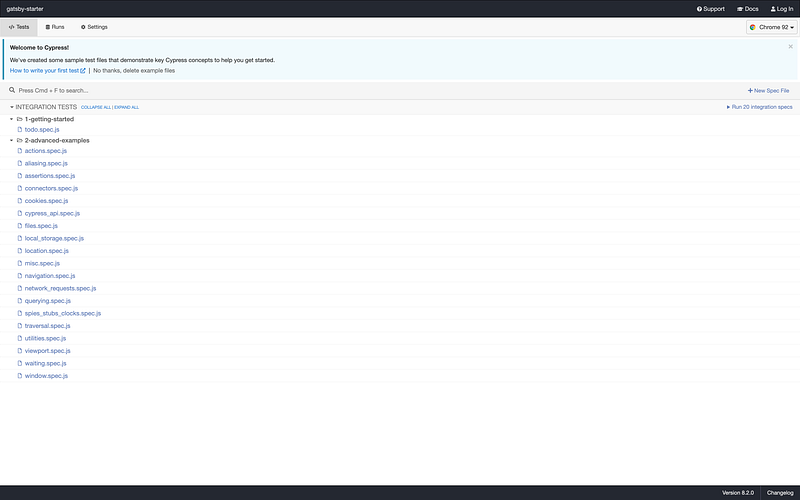The width and height of the screenshot is (800, 500).
Task: Open How to write your first test link
Action: 47,70
